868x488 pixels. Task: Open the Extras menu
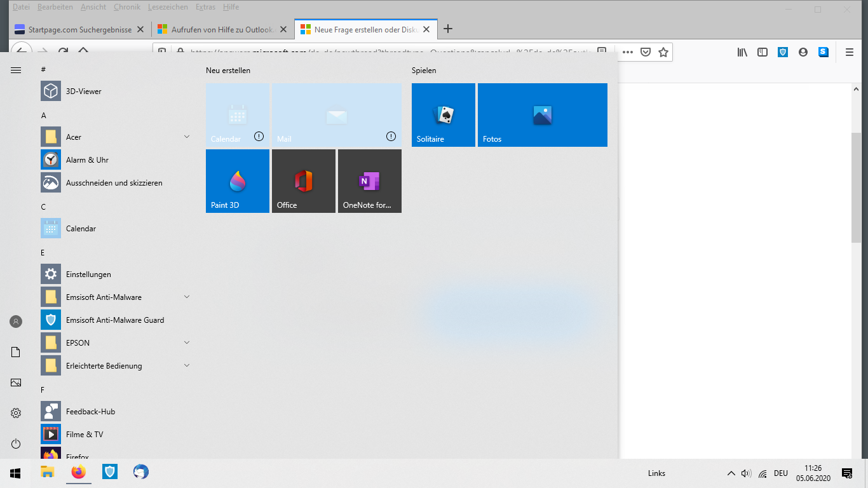click(206, 7)
